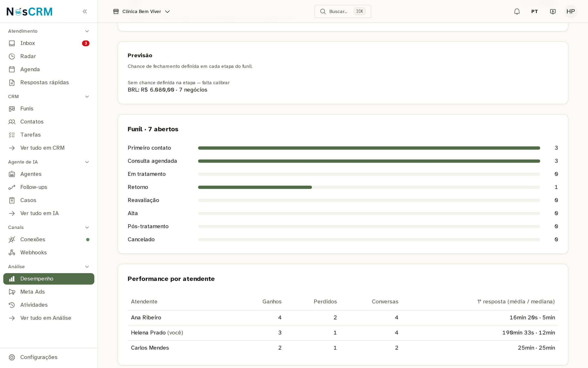Open Atividades history
This screenshot has width=588, height=368.
pyautogui.click(x=49, y=305)
